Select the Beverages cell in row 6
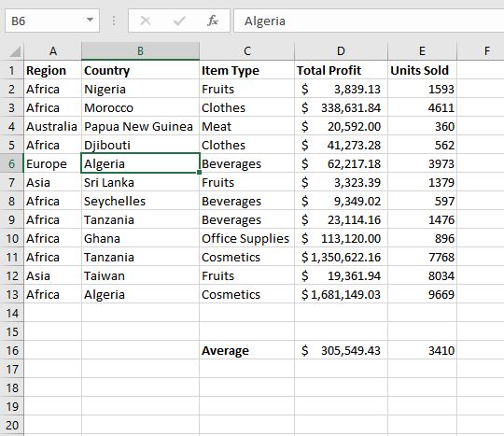 click(246, 163)
